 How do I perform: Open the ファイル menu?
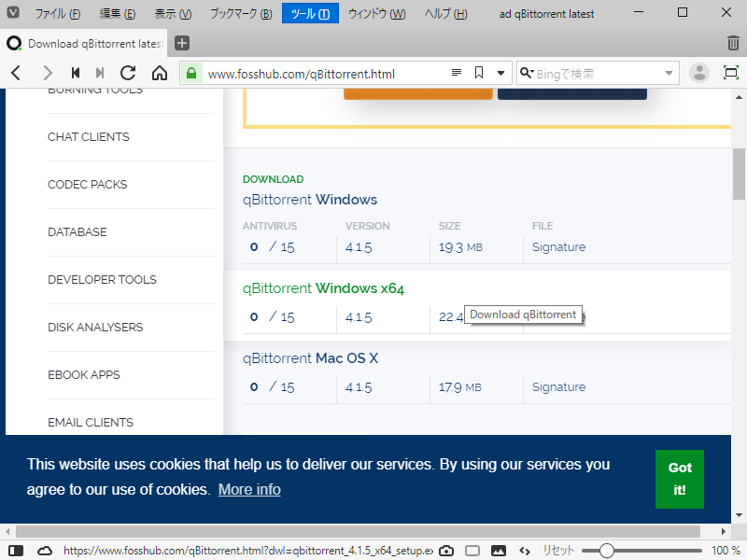pyautogui.click(x=58, y=13)
